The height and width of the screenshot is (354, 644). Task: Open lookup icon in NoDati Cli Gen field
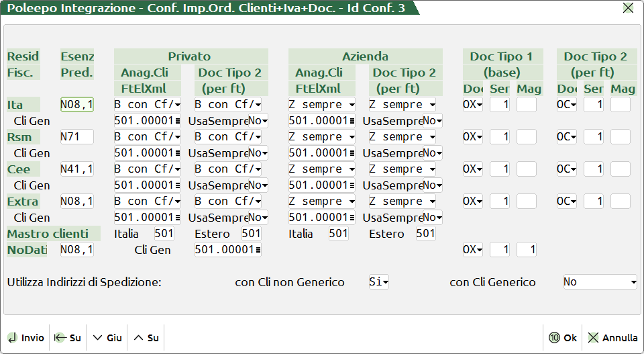click(258, 250)
